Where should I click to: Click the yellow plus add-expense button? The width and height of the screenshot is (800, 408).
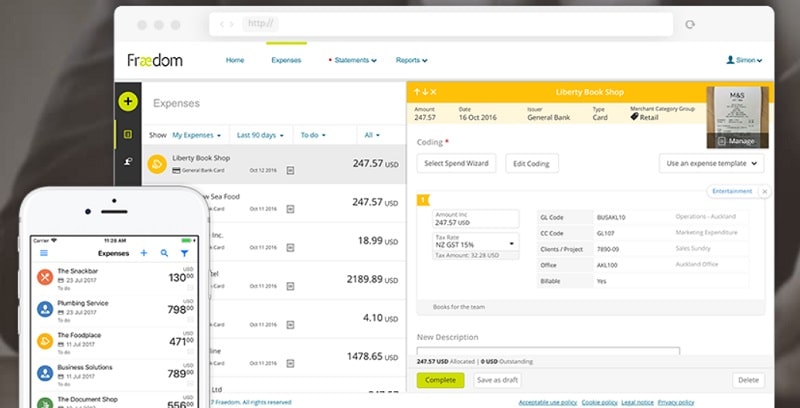click(x=128, y=101)
